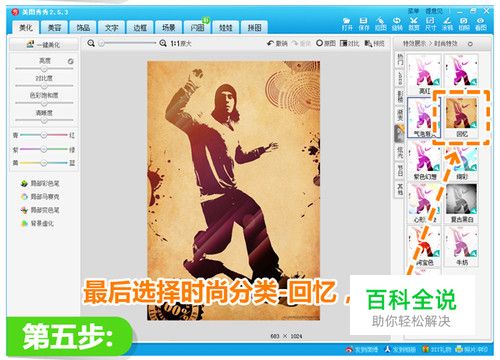Click the zoom-out magnifier icon
The image size is (500, 360).
(91, 43)
